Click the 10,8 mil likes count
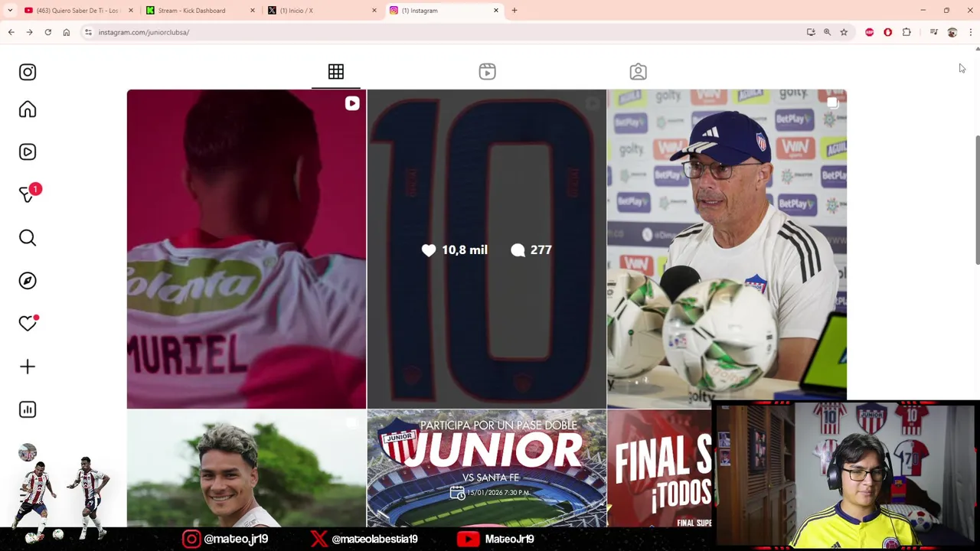The image size is (980, 551). 455,250
